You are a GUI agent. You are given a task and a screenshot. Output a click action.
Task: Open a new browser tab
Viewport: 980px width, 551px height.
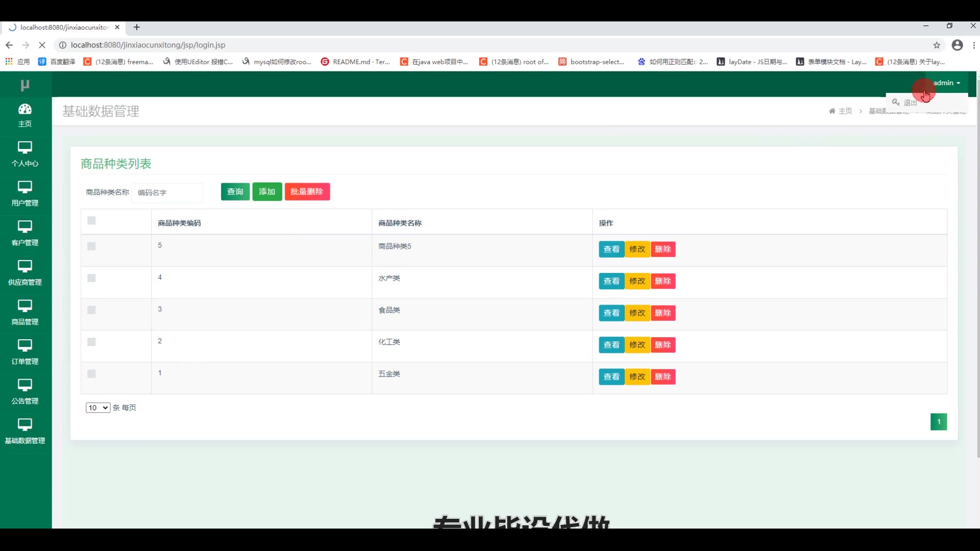point(137,27)
